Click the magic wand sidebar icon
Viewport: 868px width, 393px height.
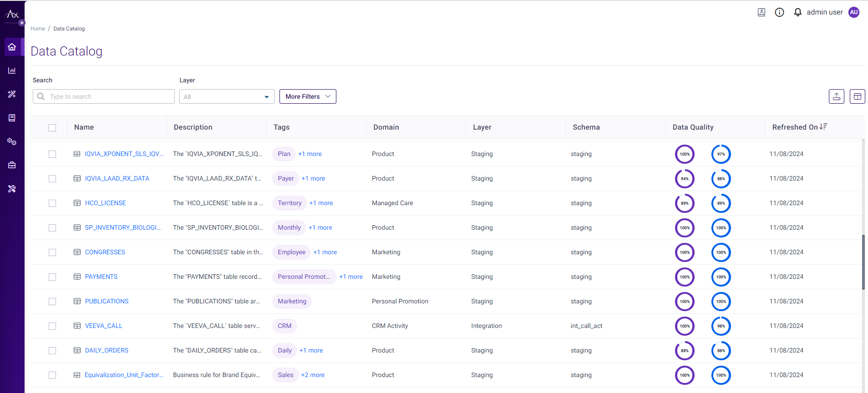click(12, 94)
